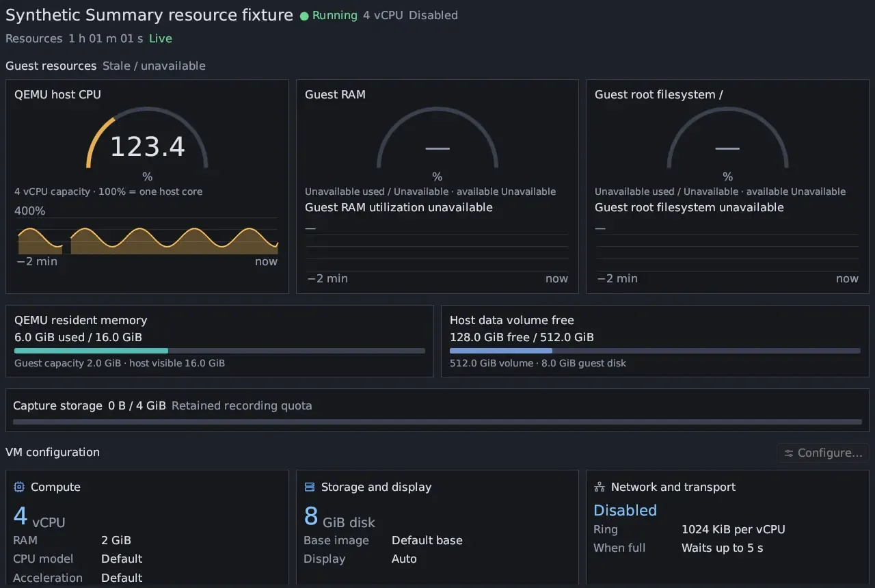Click "6.0 GiB used / 16.0 GiB" value
Image resolution: width=875 pixels, height=588 pixels.
(79, 337)
